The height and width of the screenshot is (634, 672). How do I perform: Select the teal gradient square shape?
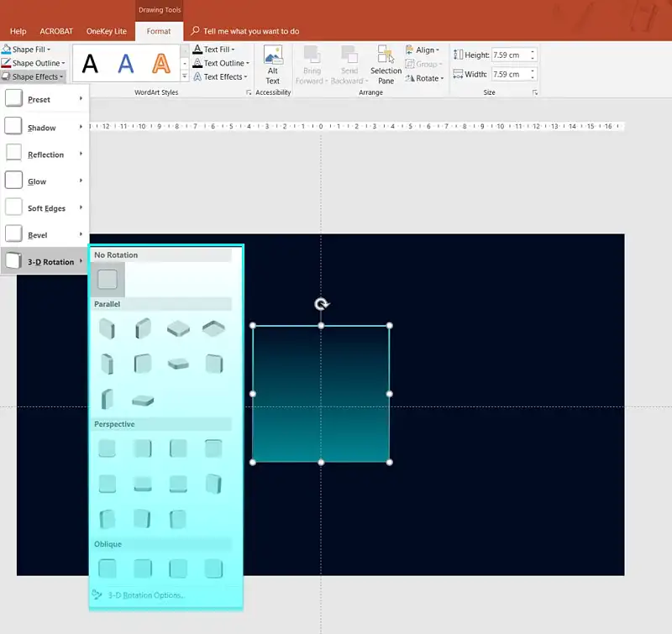[x=321, y=394]
